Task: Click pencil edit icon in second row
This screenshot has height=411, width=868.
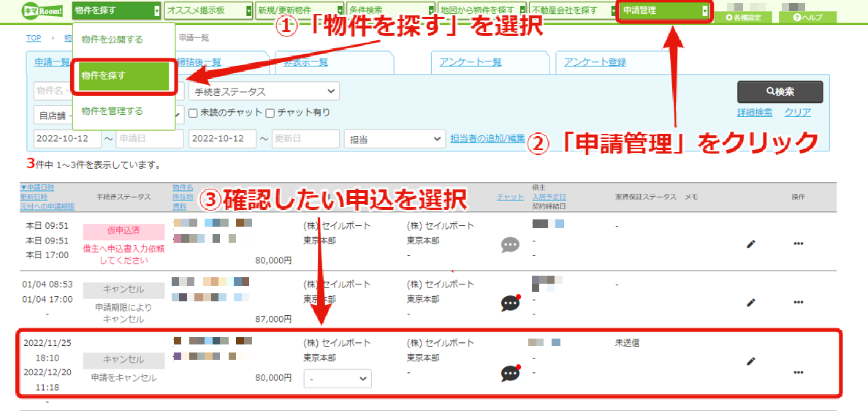Action: 750,303
